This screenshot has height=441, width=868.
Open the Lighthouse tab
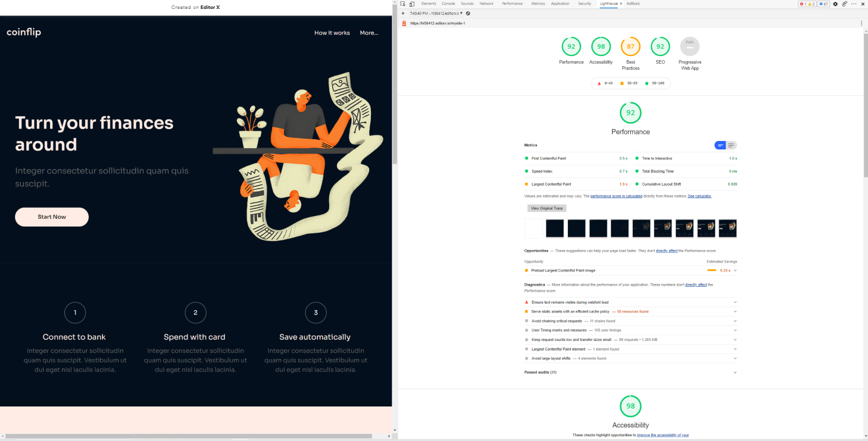click(608, 4)
